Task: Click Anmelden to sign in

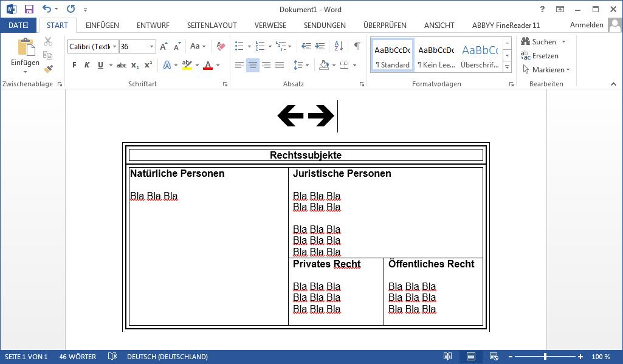Action: click(x=587, y=25)
